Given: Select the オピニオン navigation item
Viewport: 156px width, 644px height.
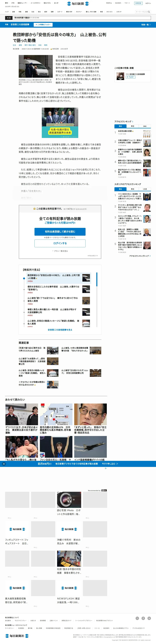Looking at the screenshot, I should click(x=109, y=12).
